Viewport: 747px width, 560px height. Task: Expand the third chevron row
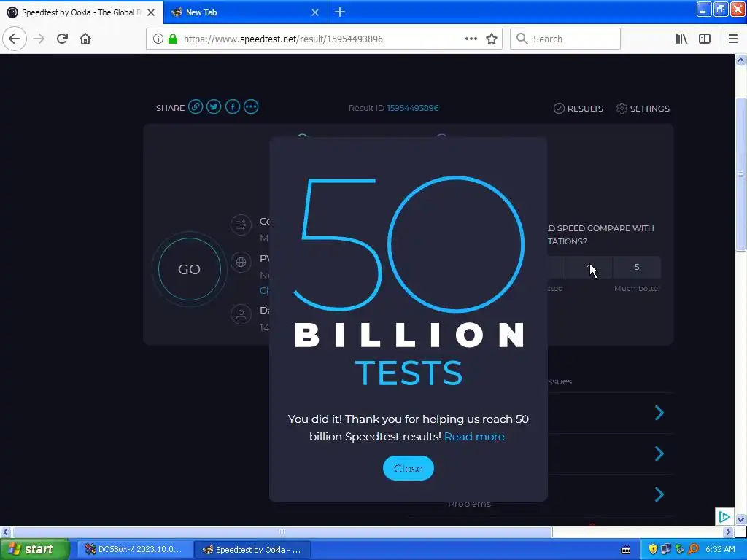pyautogui.click(x=659, y=494)
